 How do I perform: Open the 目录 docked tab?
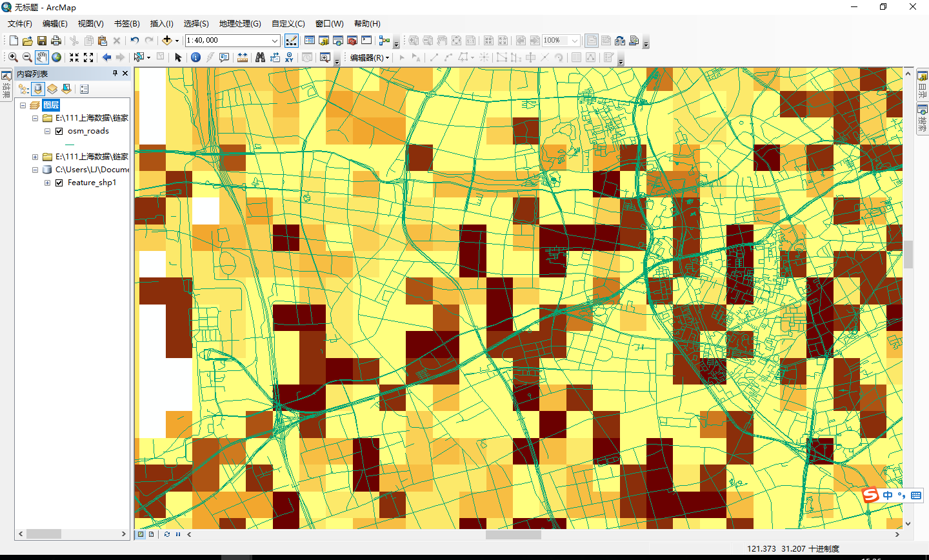[x=923, y=85]
